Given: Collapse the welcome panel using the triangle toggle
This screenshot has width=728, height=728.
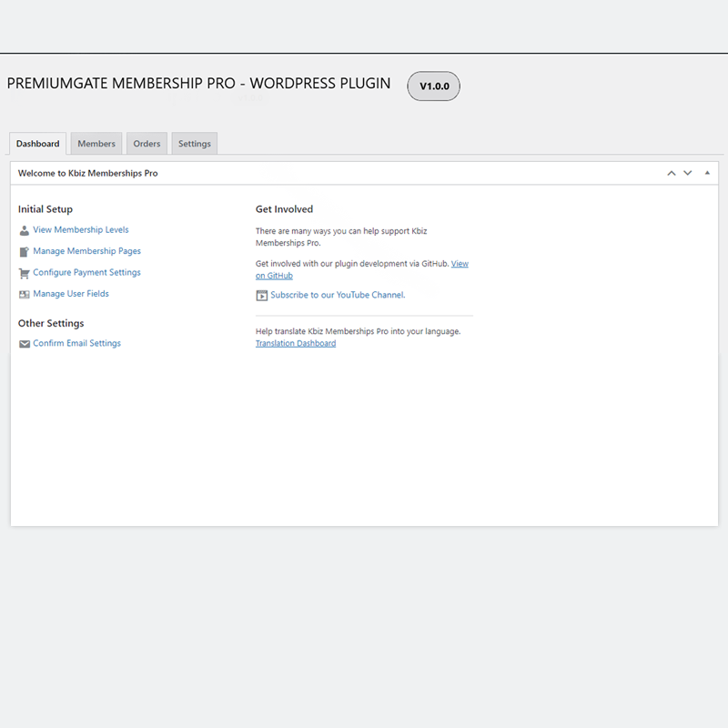Looking at the screenshot, I should coord(707,173).
